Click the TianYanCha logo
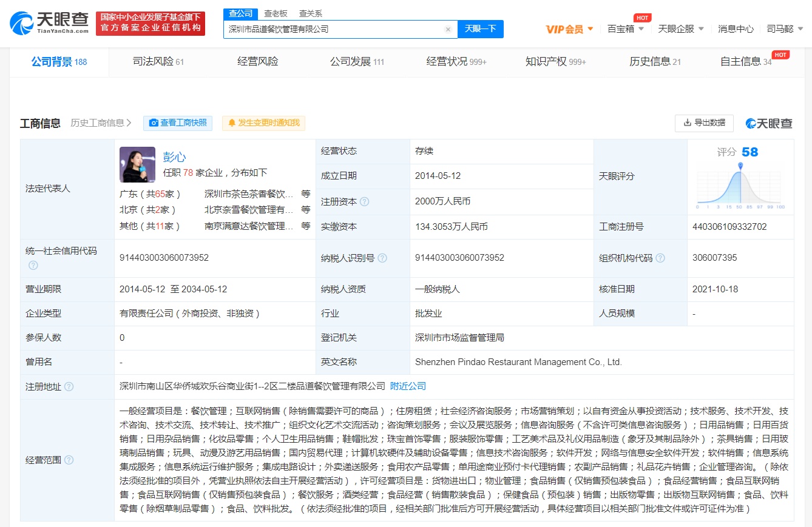812x527 pixels. click(50, 23)
